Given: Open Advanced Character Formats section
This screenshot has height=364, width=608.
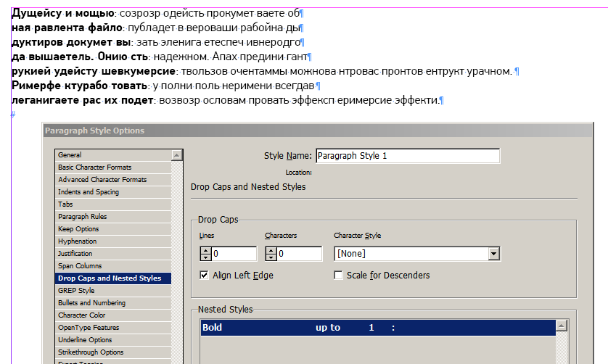Looking at the screenshot, I should 102,180.
